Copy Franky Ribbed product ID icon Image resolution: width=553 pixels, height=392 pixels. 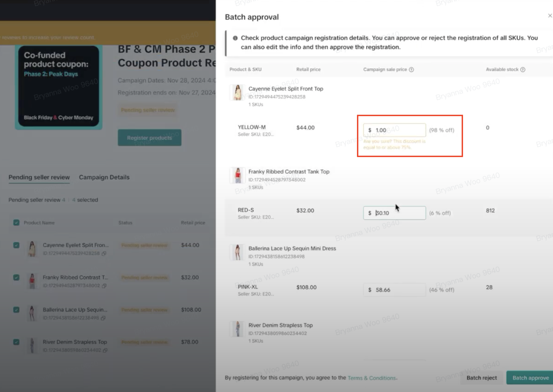104,286
